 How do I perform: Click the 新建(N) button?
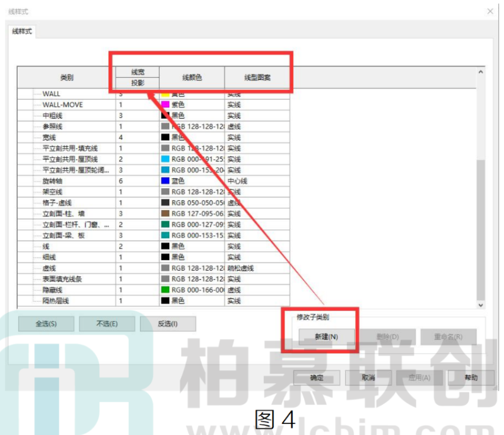point(326,337)
